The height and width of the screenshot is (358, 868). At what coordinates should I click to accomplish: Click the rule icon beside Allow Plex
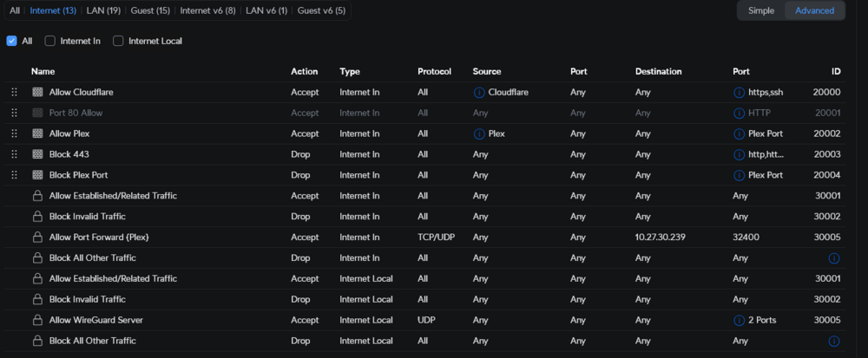(37, 133)
